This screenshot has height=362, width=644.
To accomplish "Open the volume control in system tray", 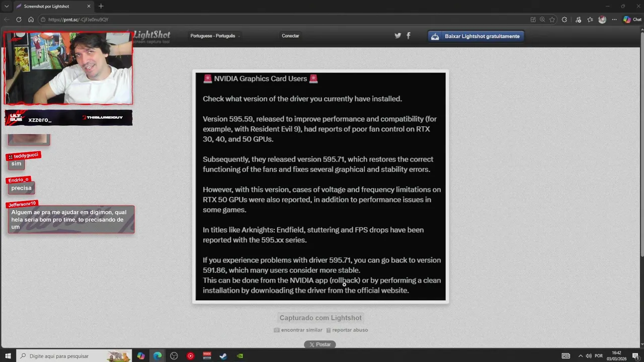I will pos(589,356).
